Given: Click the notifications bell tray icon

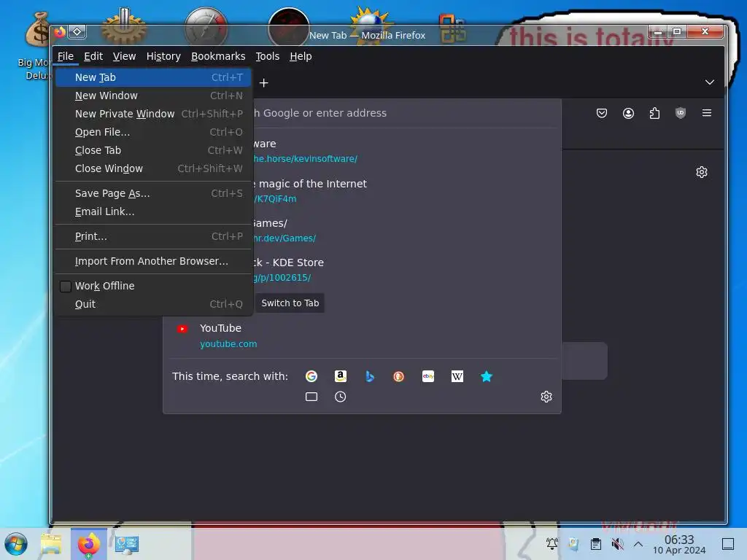Looking at the screenshot, I should (551, 544).
